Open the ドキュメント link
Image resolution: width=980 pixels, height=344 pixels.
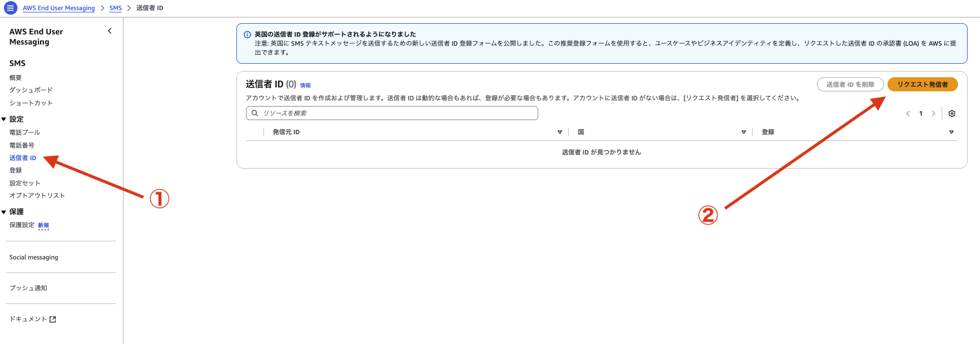(x=28, y=319)
